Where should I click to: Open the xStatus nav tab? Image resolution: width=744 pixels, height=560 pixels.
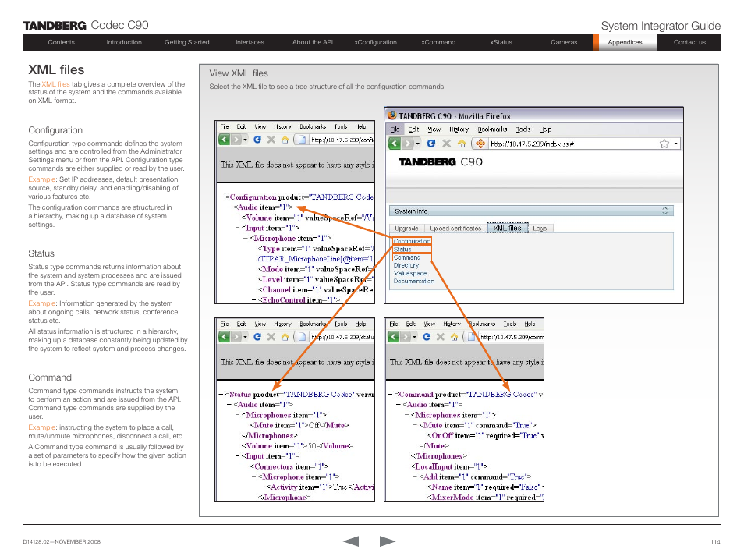click(501, 42)
